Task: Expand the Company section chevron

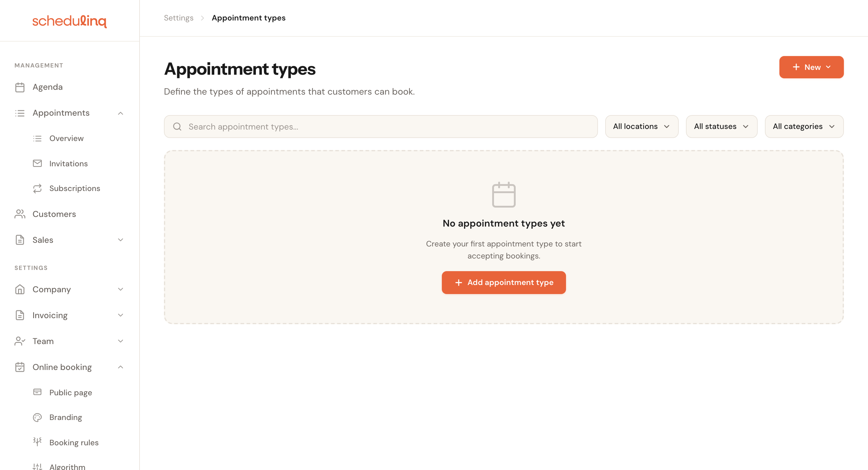Action: (x=121, y=290)
